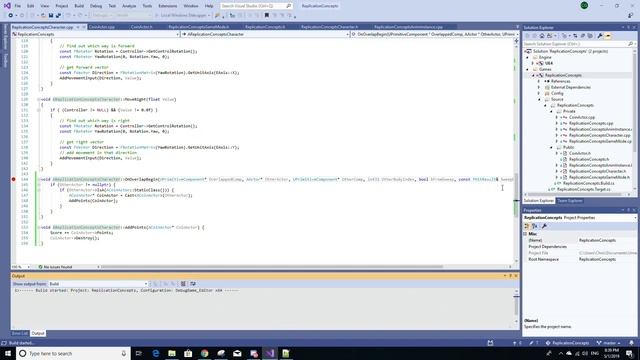
Task: Open the Analyze menu
Action: (x=129, y=6)
